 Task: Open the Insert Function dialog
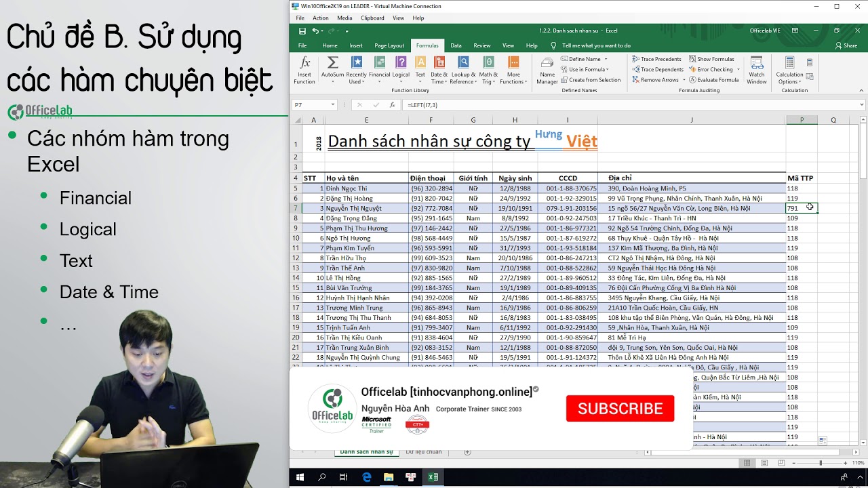(304, 70)
